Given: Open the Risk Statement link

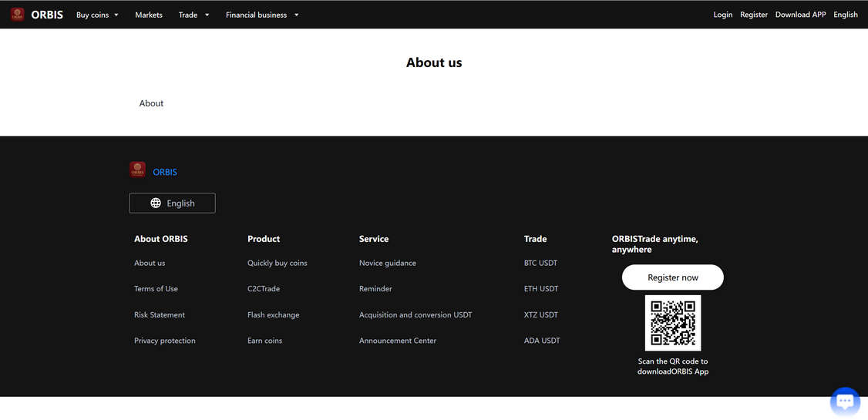Looking at the screenshot, I should pos(160,315).
